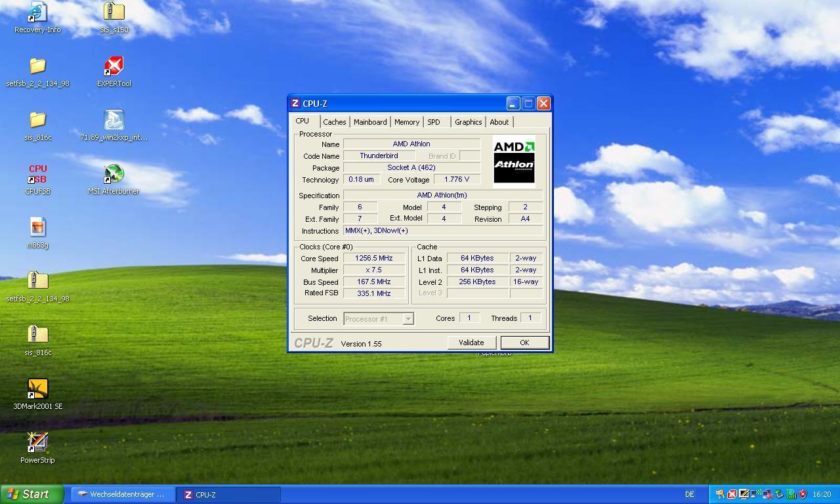
Task: Click the CPU-Z title bar icon
Action: click(x=295, y=103)
